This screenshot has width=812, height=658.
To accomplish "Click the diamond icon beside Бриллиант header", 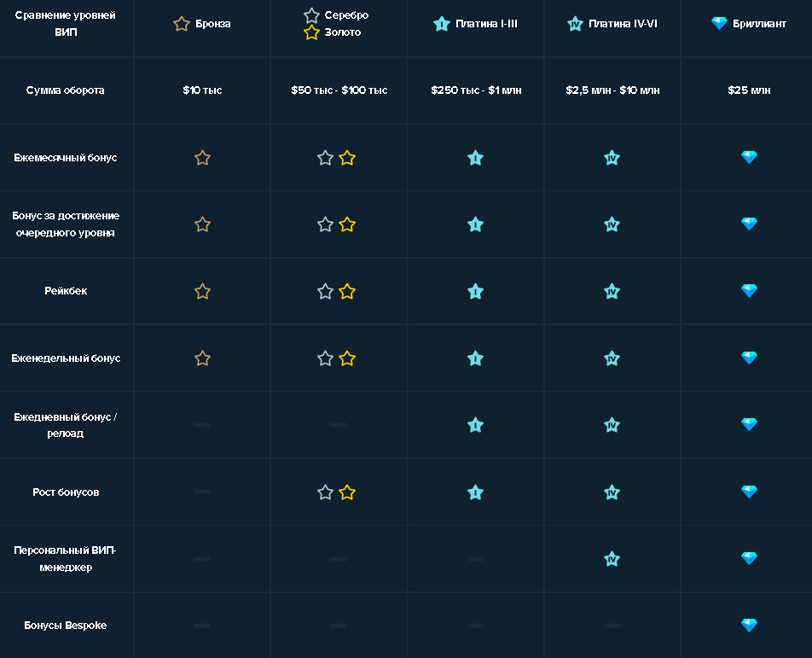I will [x=719, y=24].
